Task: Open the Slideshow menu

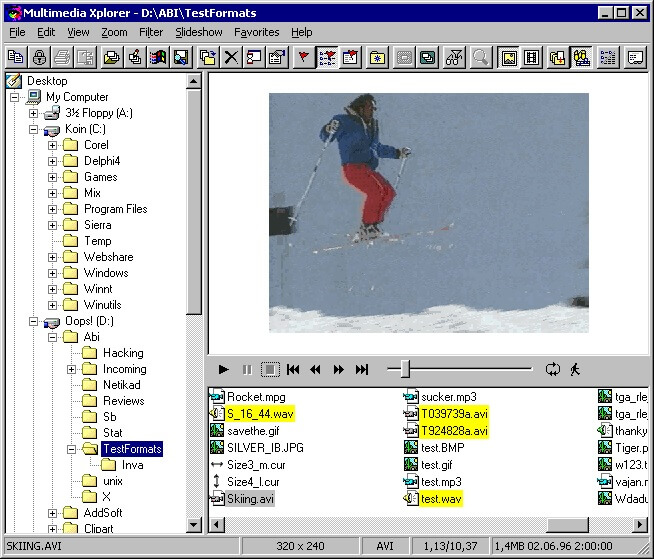Action: pos(198,32)
